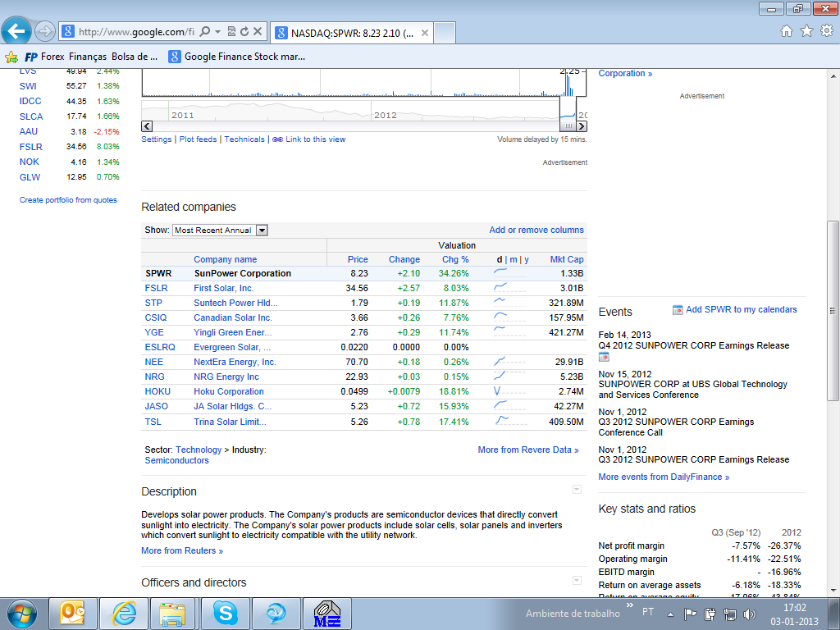Image resolution: width=840 pixels, height=630 pixels.
Task: Open address bar autocomplete dropdown arrow
Action: [217, 32]
